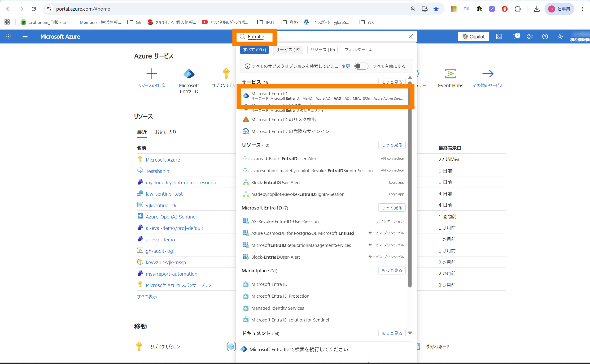Open AS-Revoke-Entra-ID-User-Session application

pyautogui.click(x=324, y=222)
